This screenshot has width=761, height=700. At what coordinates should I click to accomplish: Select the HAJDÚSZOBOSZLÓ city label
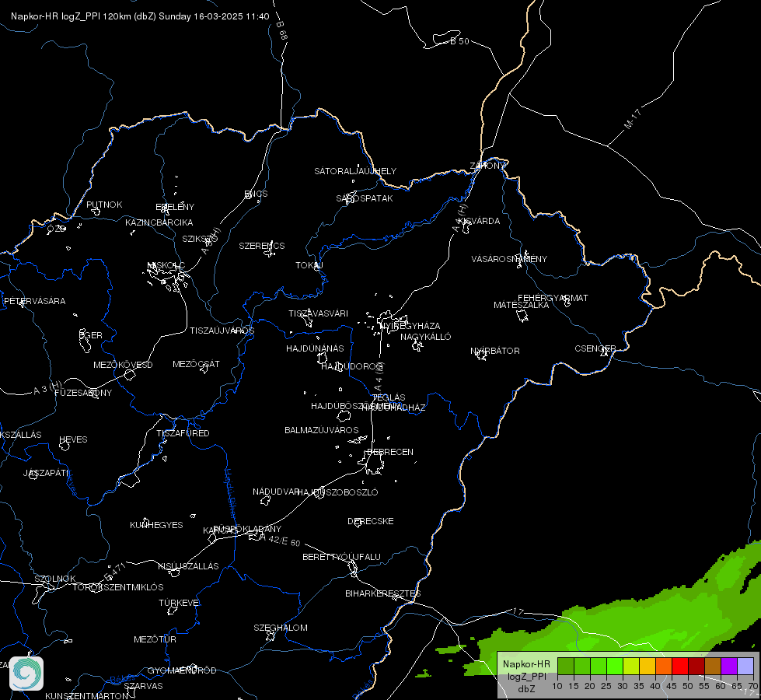pyautogui.click(x=337, y=492)
